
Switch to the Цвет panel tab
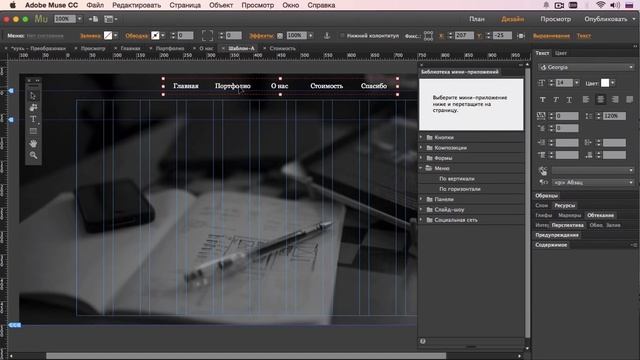point(561,53)
